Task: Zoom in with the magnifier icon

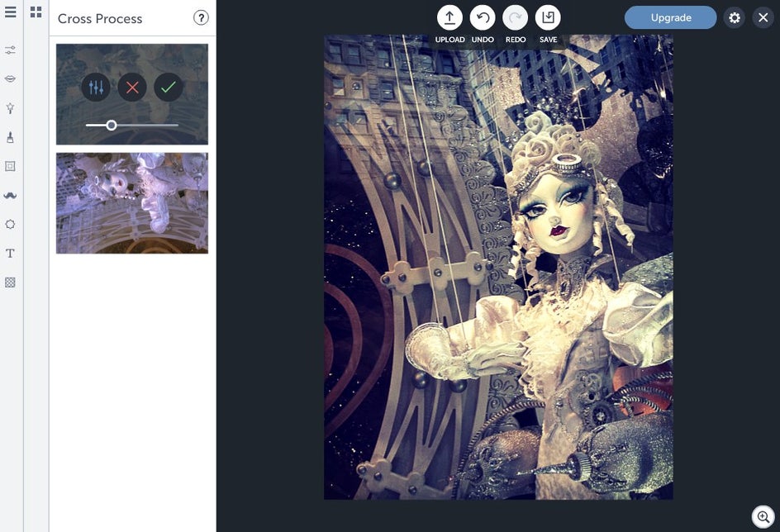Action: pyautogui.click(x=763, y=516)
